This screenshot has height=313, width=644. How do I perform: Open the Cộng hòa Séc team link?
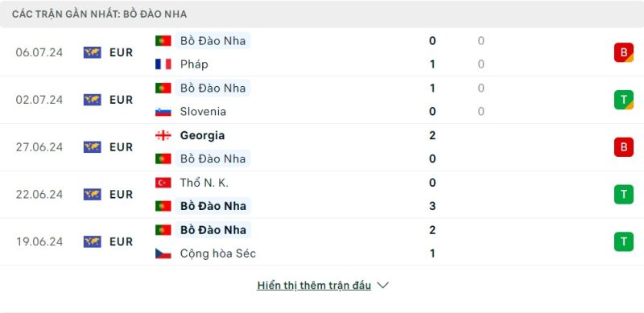point(217,253)
